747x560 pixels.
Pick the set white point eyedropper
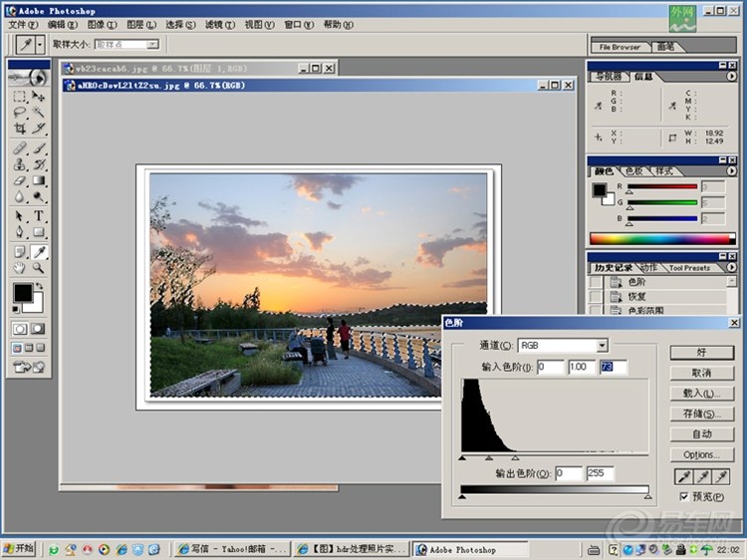pyautogui.click(x=721, y=476)
